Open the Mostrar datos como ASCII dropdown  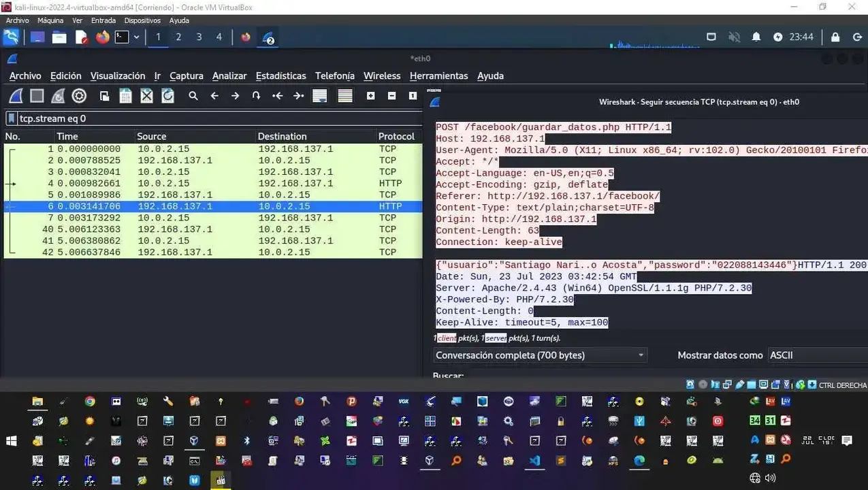tap(818, 355)
